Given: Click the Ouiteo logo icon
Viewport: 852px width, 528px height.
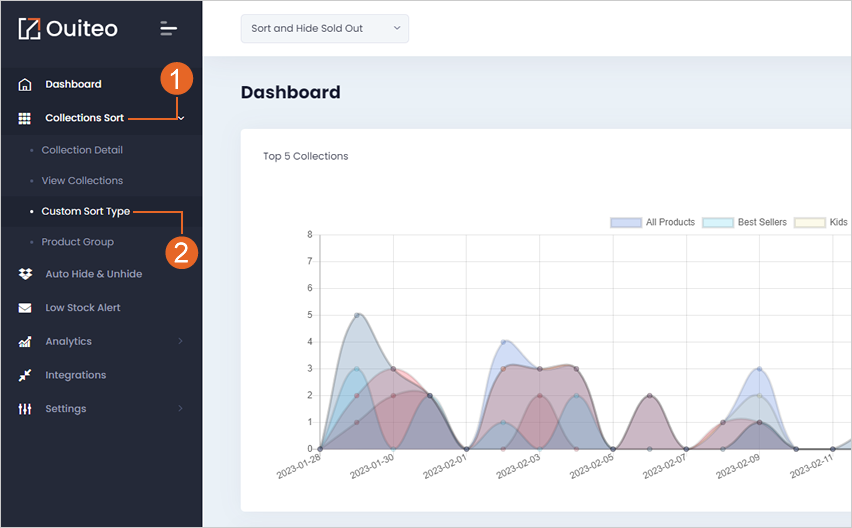Looking at the screenshot, I should coord(29,29).
